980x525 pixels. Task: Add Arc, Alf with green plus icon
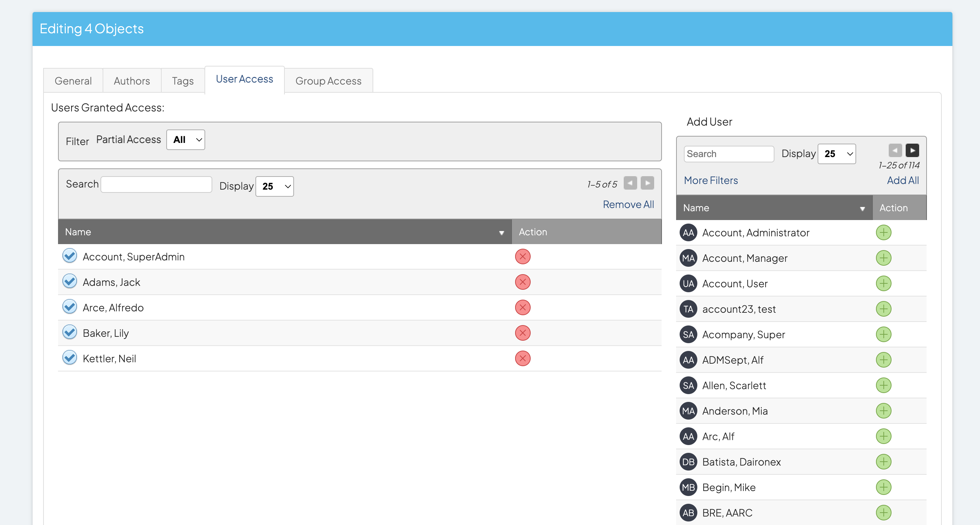(x=883, y=436)
